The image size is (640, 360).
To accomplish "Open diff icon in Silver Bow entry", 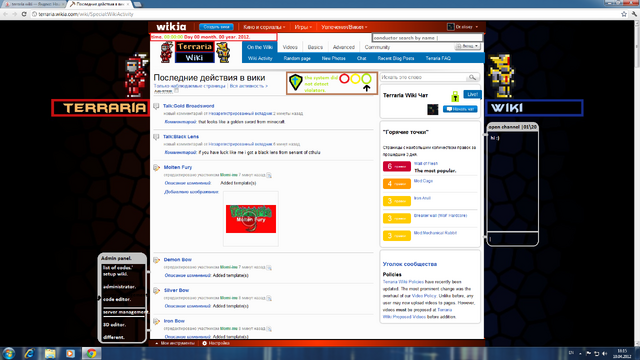I will click(269, 298).
